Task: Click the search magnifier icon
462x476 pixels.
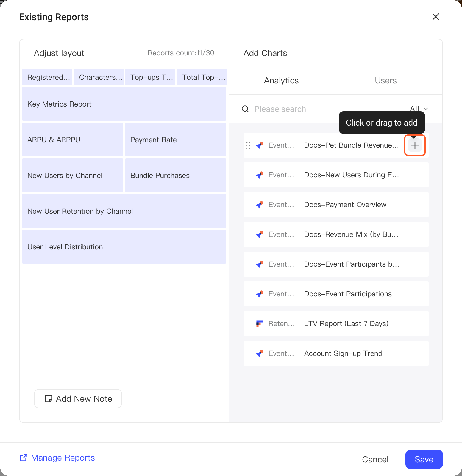Action: tap(245, 109)
